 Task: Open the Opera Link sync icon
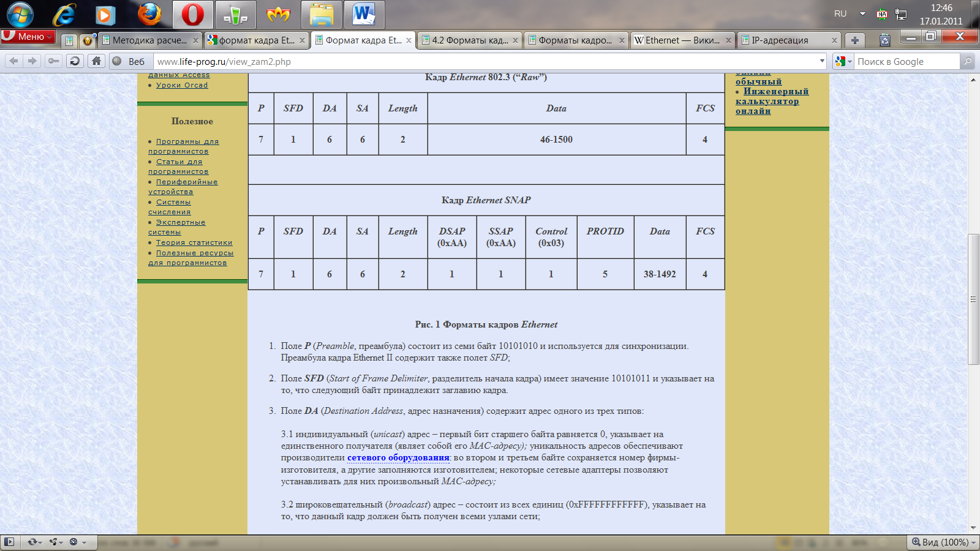[34, 542]
